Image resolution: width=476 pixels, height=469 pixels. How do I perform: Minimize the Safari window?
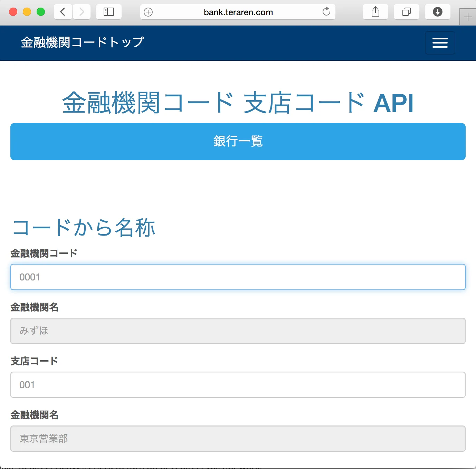click(27, 11)
